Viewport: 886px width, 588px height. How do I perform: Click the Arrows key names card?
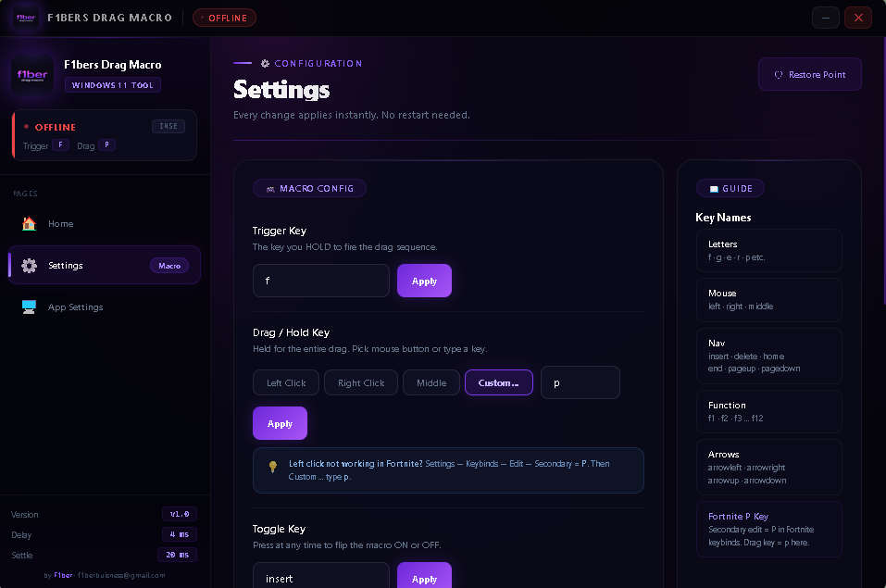(x=769, y=467)
